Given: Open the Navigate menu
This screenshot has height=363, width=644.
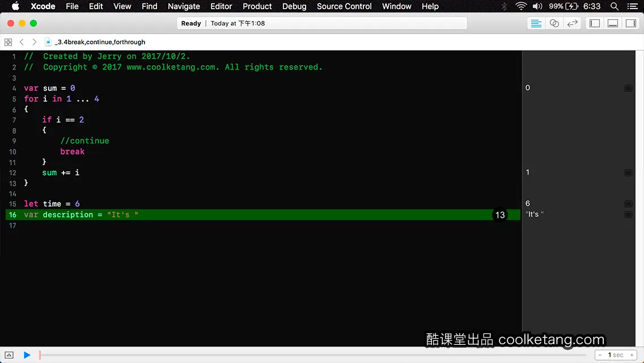Looking at the screenshot, I should tap(184, 6).
